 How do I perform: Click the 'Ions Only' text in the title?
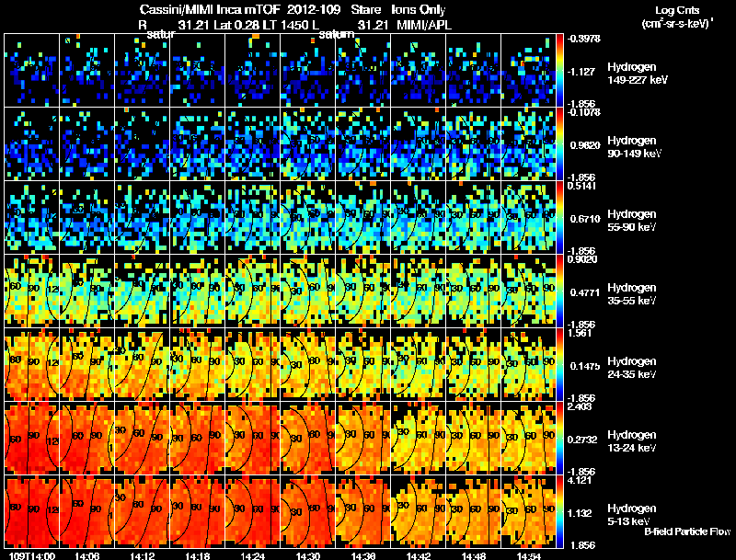(x=419, y=10)
